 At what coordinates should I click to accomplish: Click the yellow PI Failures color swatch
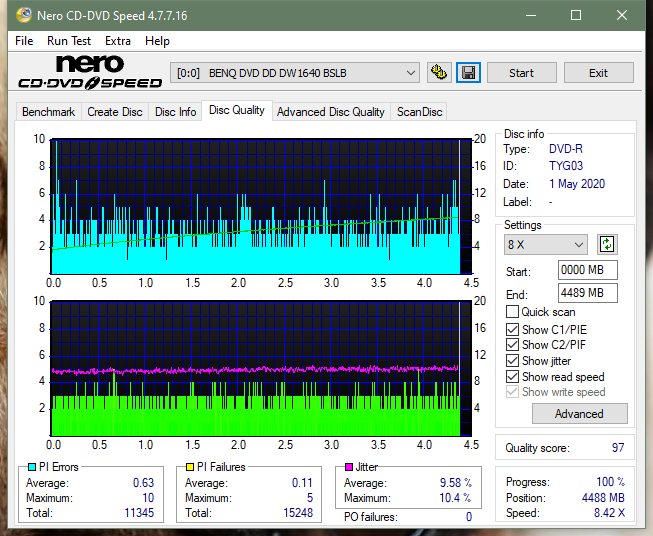189,467
